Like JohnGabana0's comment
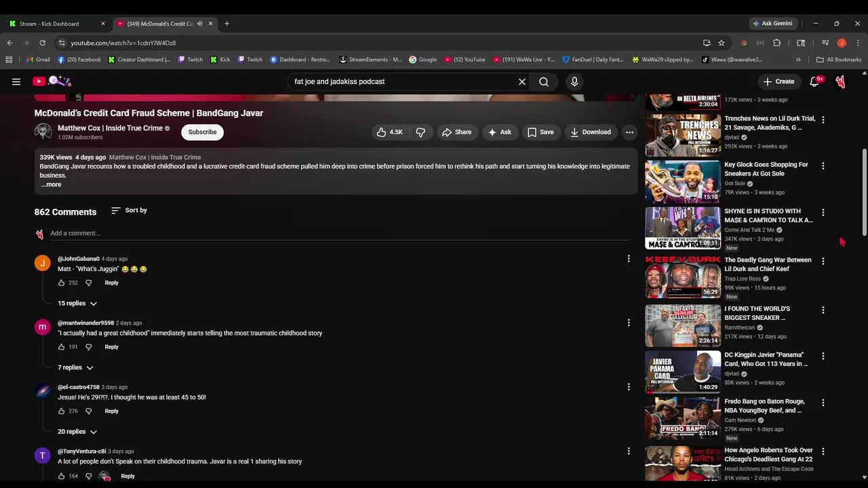This screenshot has height=488, width=868. (x=61, y=283)
